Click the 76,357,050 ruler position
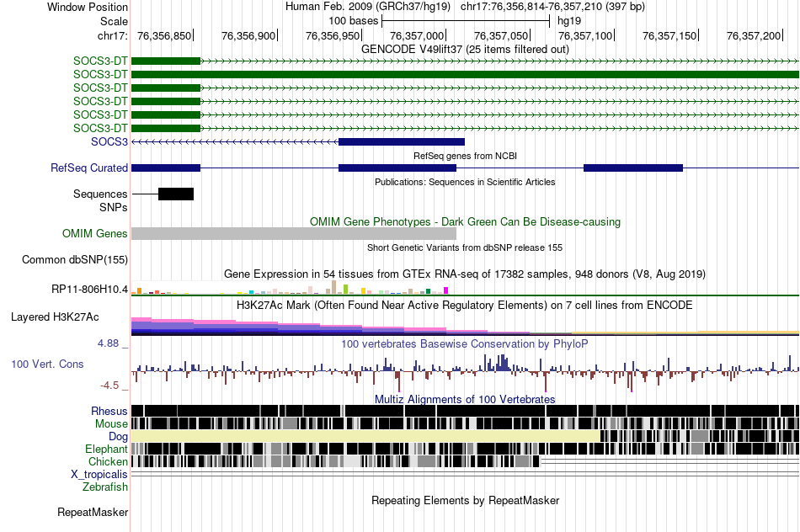Image resolution: width=800 pixels, height=532 pixels. pyautogui.click(x=501, y=35)
